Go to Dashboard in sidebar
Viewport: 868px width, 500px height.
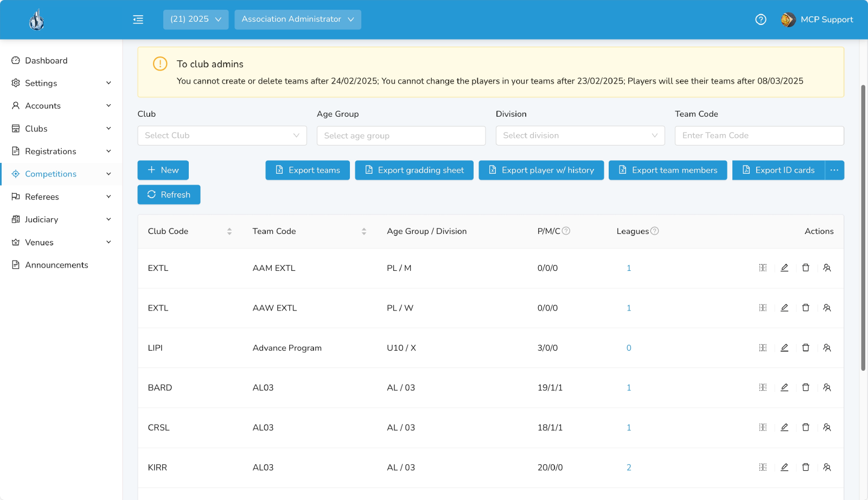[x=61, y=60]
